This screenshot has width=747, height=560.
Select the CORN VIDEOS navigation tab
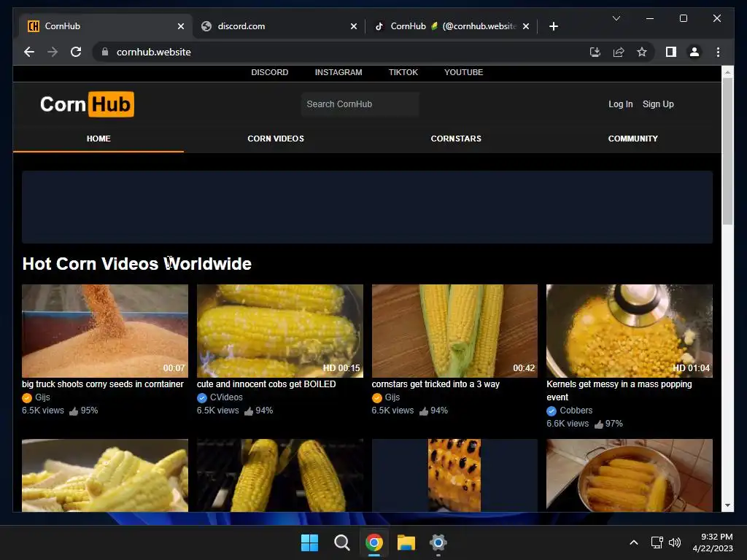276,139
